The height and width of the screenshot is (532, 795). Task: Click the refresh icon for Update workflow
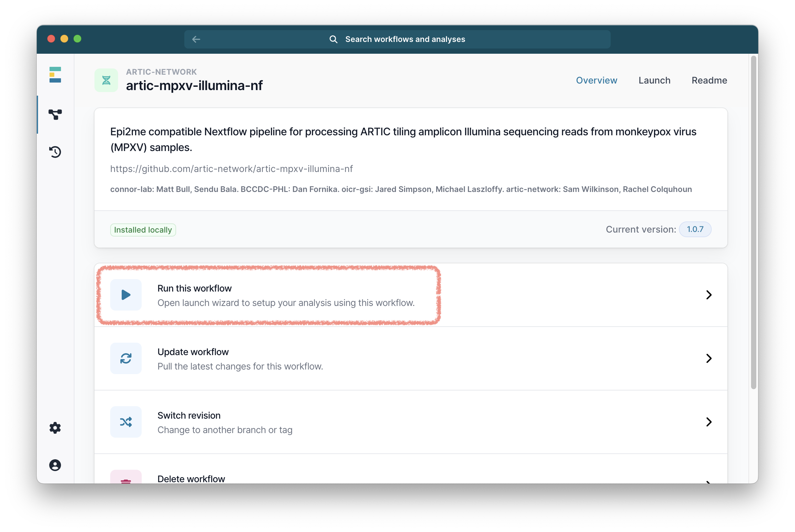pyautogui.click(x=126, y=358)
